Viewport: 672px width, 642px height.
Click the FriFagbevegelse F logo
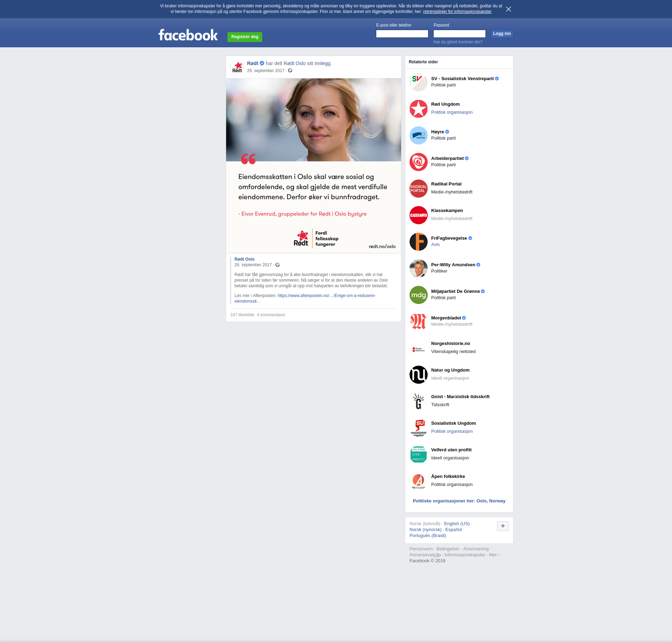[x=418, y=242]
